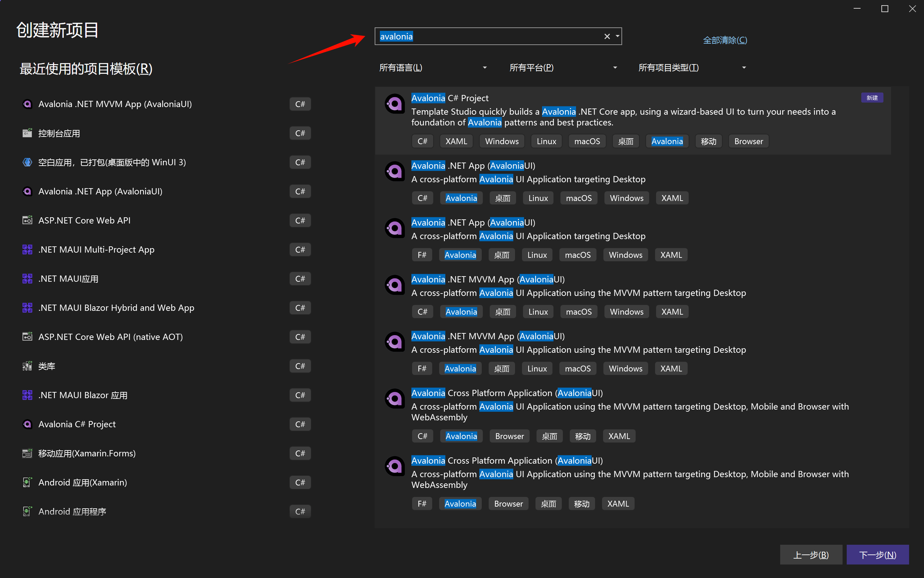Click C# language tag beside 控制台应用
Screen dimensions: 924x578
pos(300,133)
